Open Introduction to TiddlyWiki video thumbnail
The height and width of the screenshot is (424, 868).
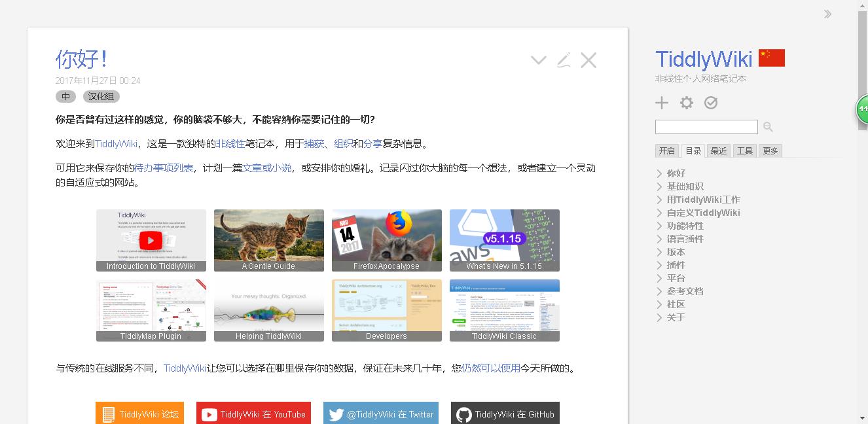pyautogui.click(x=151, y=240)
